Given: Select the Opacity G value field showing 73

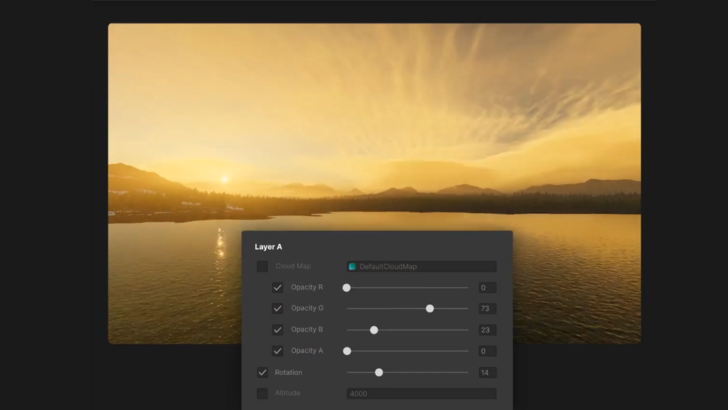Looking at the screenshot, I should (486, 309).
